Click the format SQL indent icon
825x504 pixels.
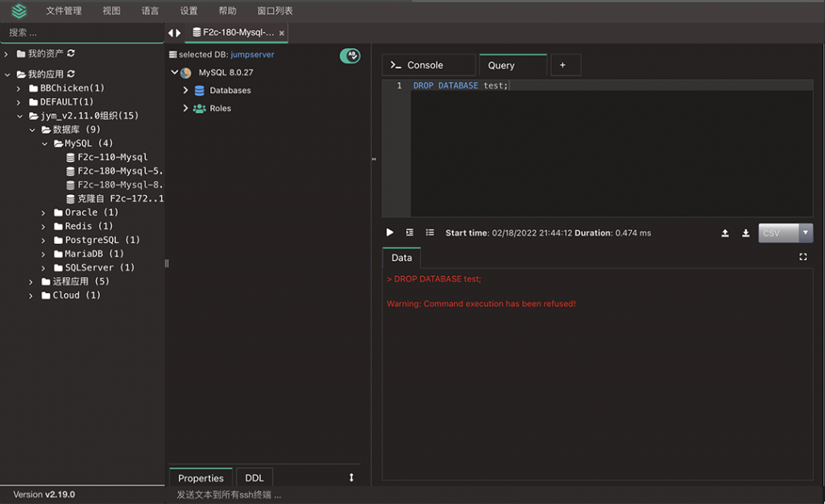tap(410, 233)
